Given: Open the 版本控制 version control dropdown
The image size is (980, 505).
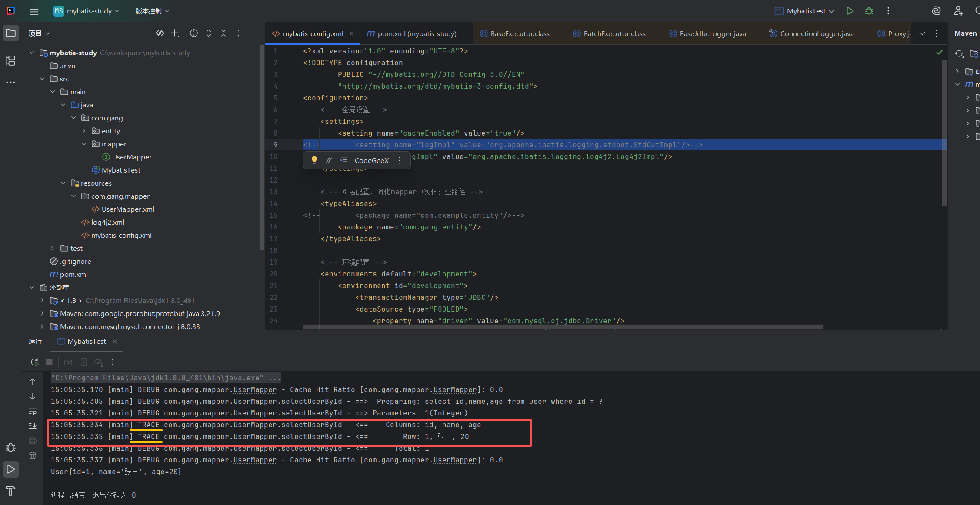Looking at the screenshot, I should tap(152, 11).
